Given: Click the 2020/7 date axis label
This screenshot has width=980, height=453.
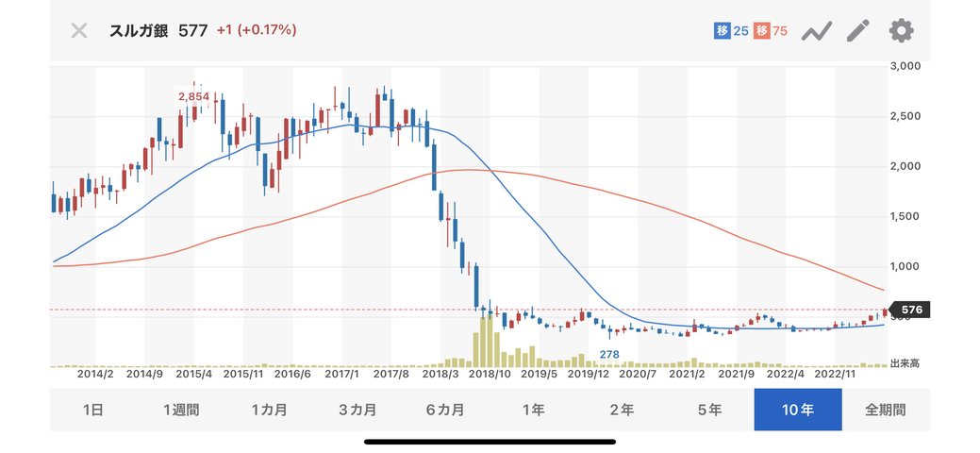Looking at the screenshot, I should pos(637,374).
